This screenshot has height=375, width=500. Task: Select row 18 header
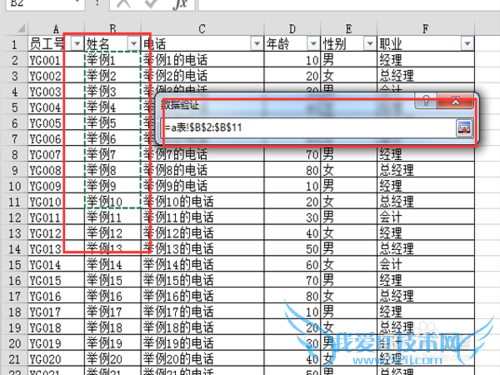15,312
